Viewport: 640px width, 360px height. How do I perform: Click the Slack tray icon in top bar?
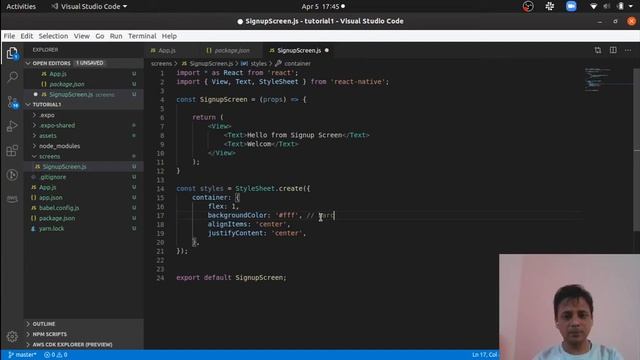550,7
